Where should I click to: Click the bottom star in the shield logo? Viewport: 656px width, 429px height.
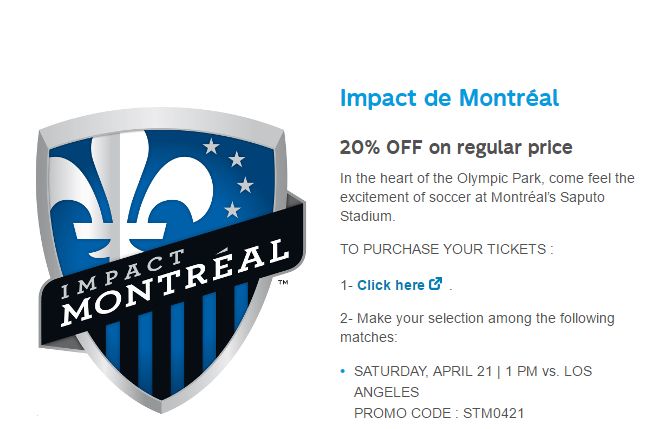tap(233, 210)
